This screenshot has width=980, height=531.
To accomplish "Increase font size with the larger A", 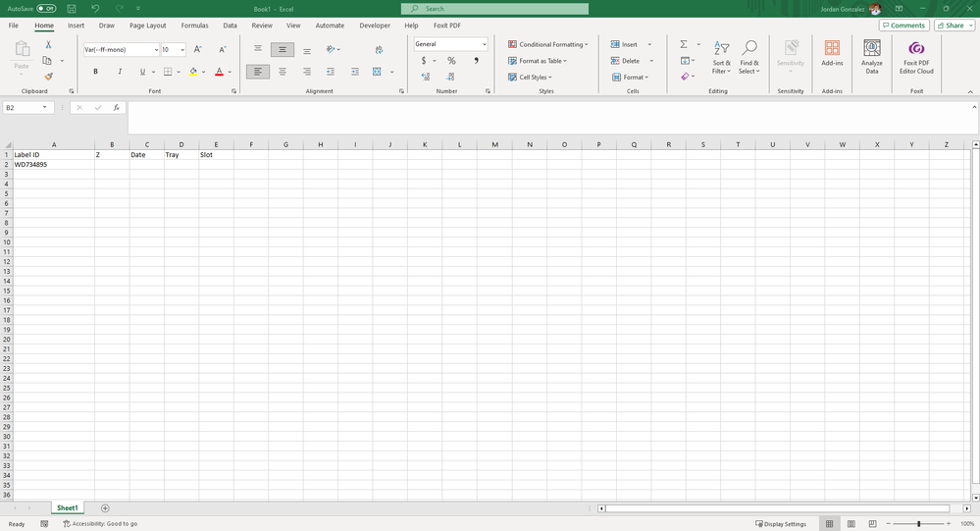I will 197,49.
